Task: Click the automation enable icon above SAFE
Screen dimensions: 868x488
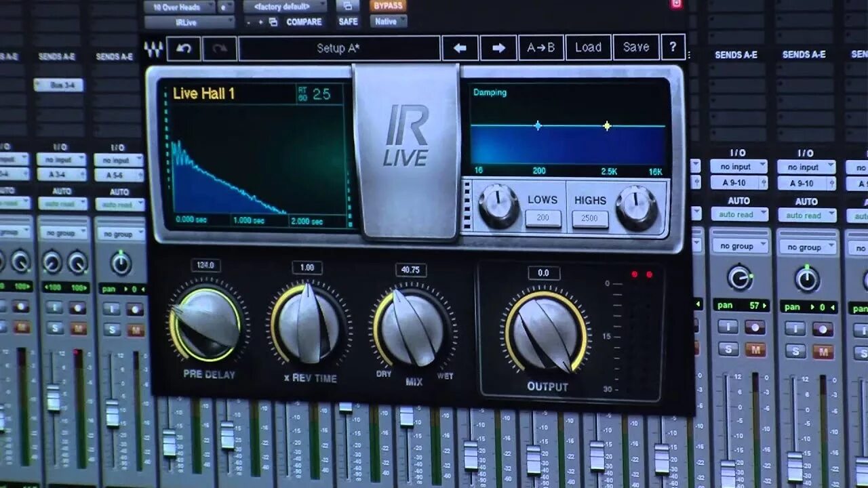Action: pos(348,6)
